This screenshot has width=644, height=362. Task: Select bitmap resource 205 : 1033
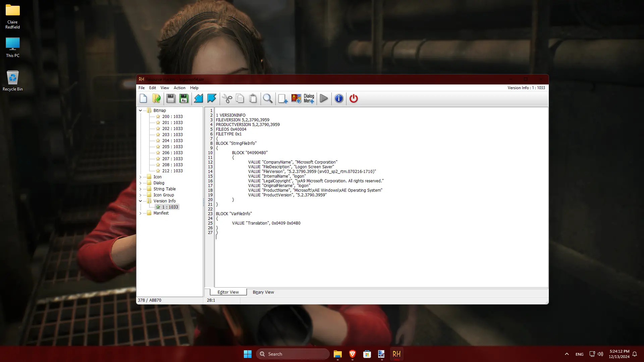point(172,147)
